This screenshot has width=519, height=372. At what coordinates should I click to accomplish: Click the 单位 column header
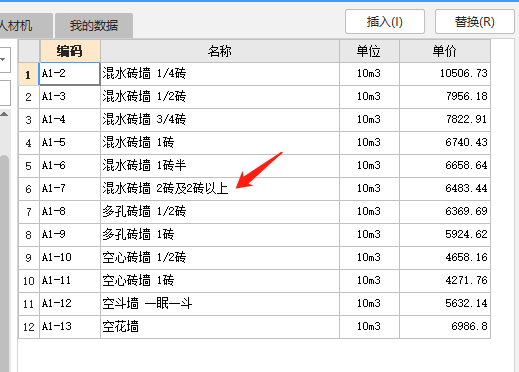369,51
